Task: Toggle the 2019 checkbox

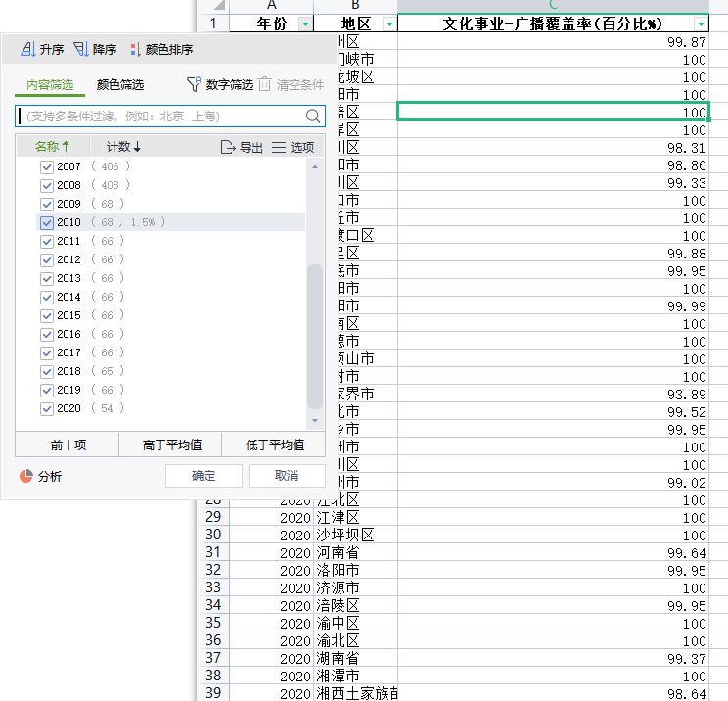Action: [x=46, y=390]
